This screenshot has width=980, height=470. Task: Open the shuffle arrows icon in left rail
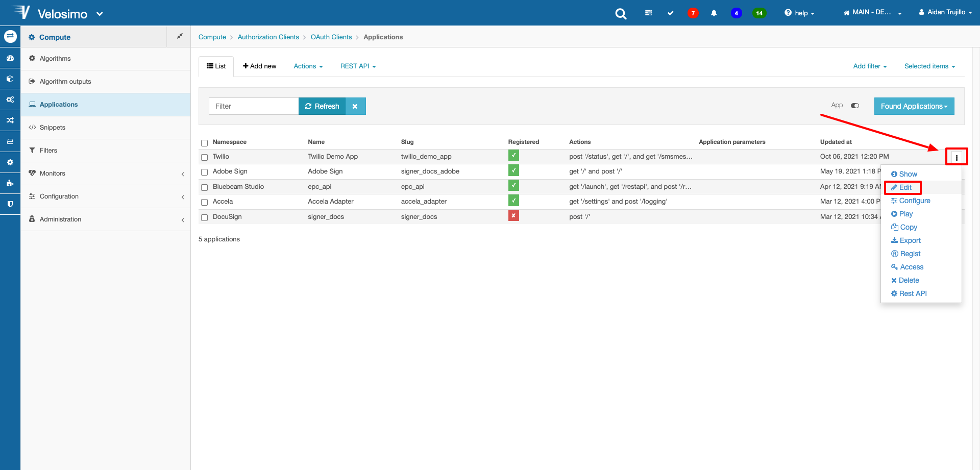[10, 120]
